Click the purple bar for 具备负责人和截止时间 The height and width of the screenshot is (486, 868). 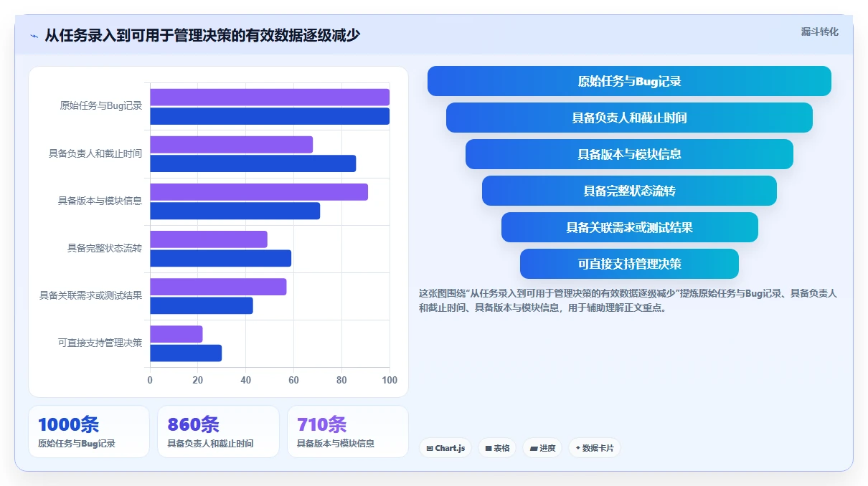pyautogui.click(x=231, y=145)
